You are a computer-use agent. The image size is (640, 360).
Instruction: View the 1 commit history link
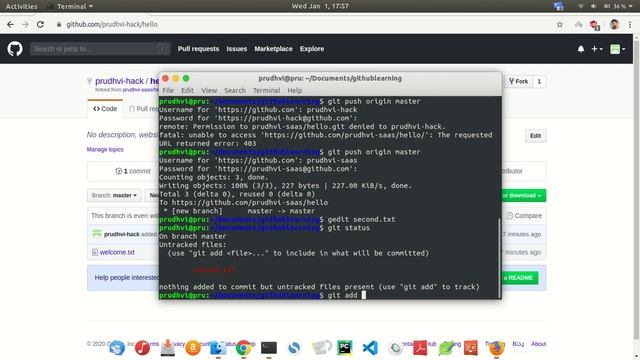[133, 171]
